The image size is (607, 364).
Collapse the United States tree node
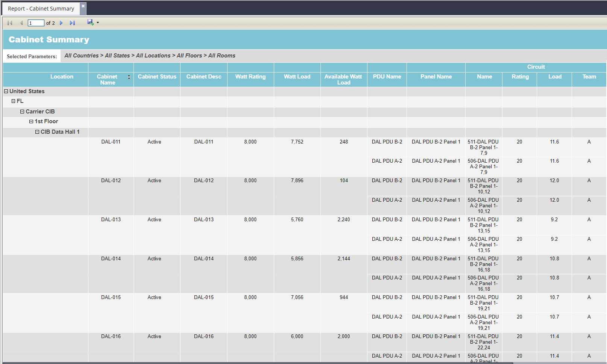[x=6, y=91]
